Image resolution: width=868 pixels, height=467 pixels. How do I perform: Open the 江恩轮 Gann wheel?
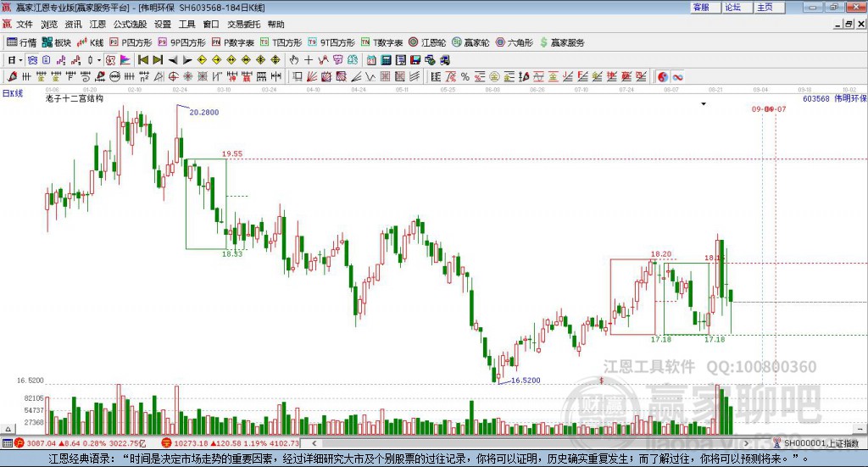[427, 42]
